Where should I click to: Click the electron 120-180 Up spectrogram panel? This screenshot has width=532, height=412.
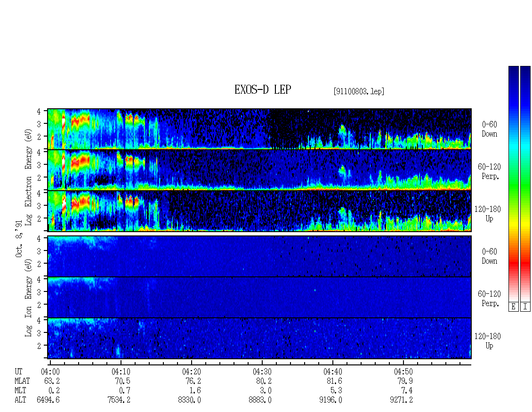[259, 211]
